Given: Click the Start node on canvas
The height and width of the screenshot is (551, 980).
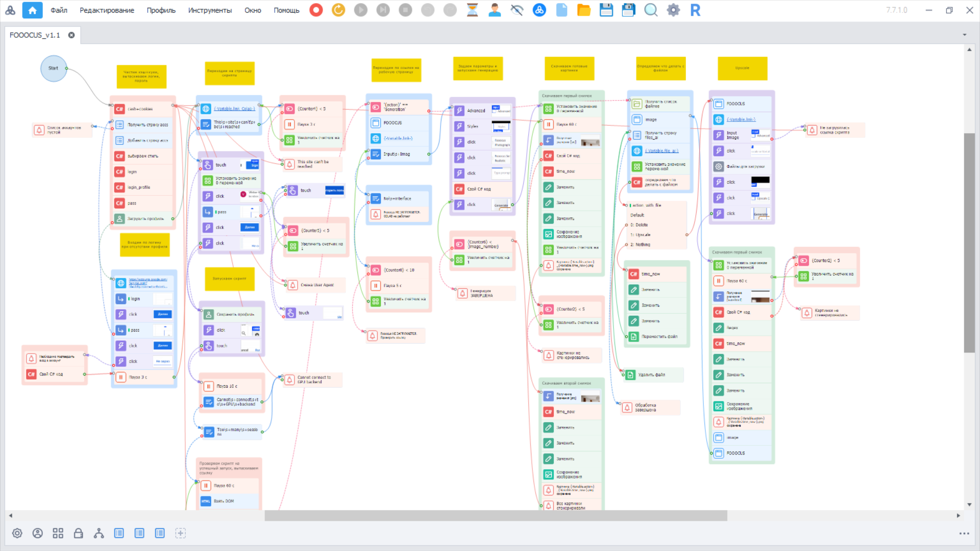Looking at the screenshot, I should click(x=54, y=68).
